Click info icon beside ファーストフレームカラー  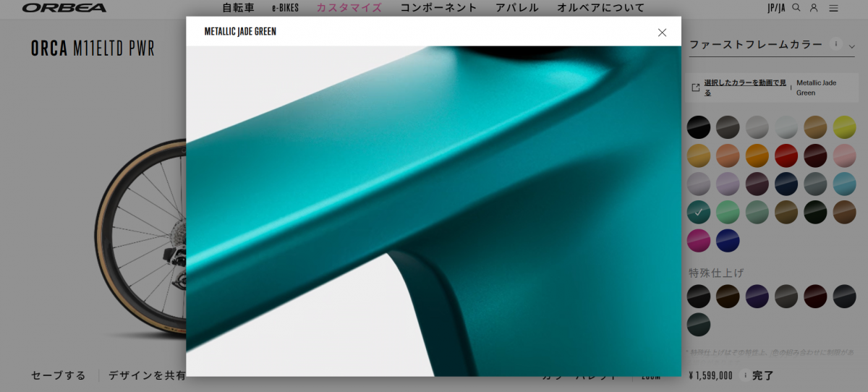click(836, 44)
